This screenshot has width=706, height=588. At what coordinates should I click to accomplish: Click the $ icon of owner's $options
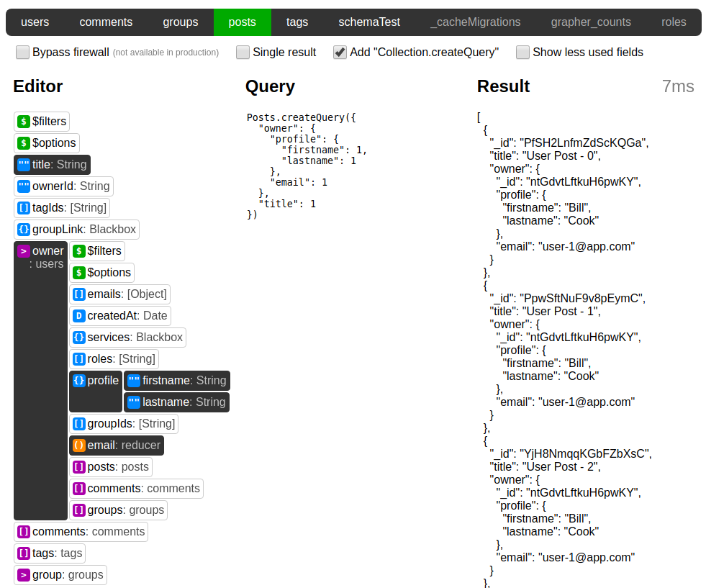coord(78,272)
